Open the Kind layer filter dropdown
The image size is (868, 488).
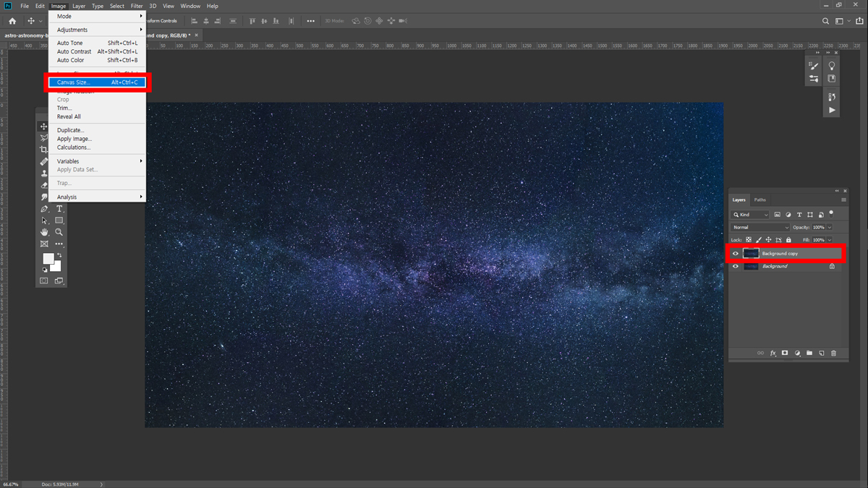click(x=751, y=215)
